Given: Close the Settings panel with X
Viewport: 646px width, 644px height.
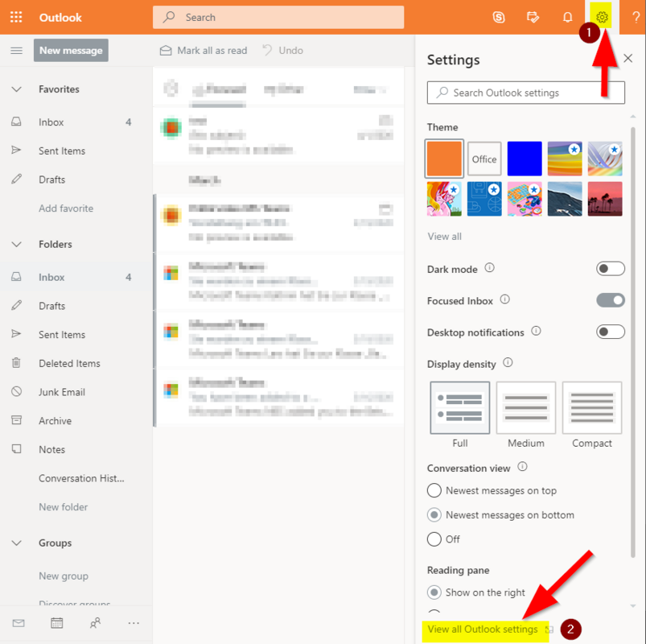Looking at the screenshot, I should 627,58.
